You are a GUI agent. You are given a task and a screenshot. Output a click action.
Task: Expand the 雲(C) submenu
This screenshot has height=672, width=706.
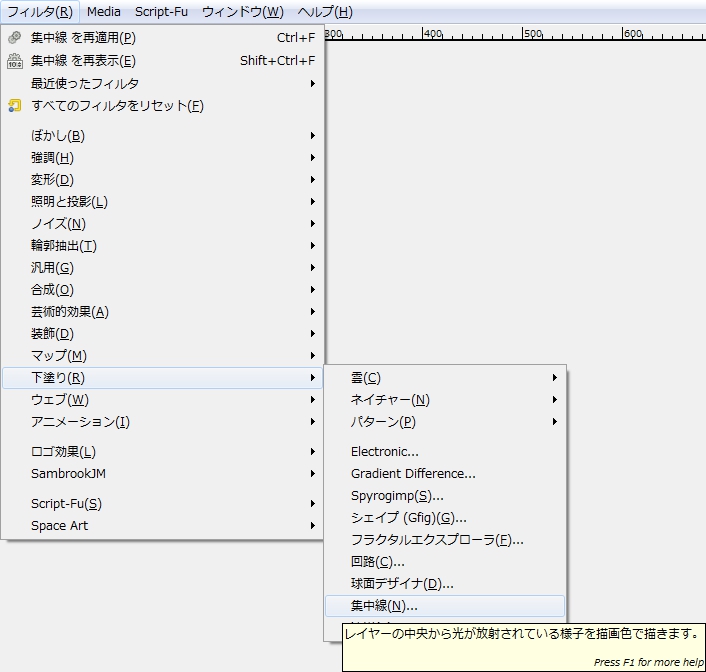click(445, 377)
